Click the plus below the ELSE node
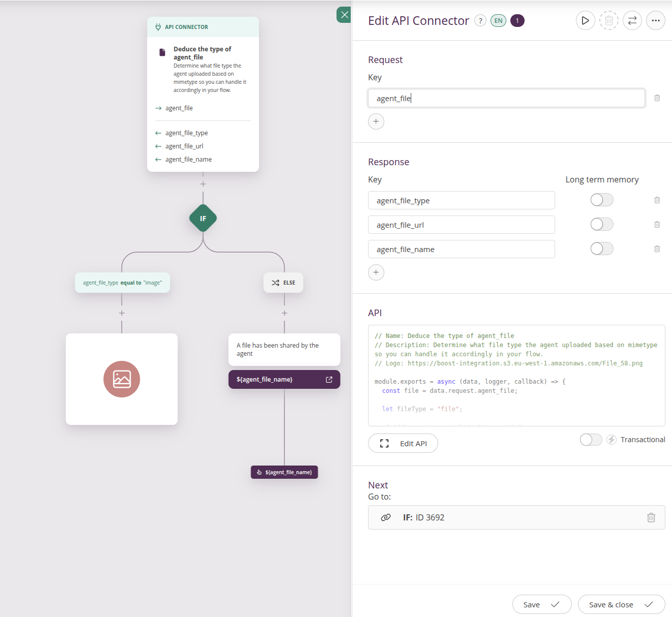 coord(284,313)
